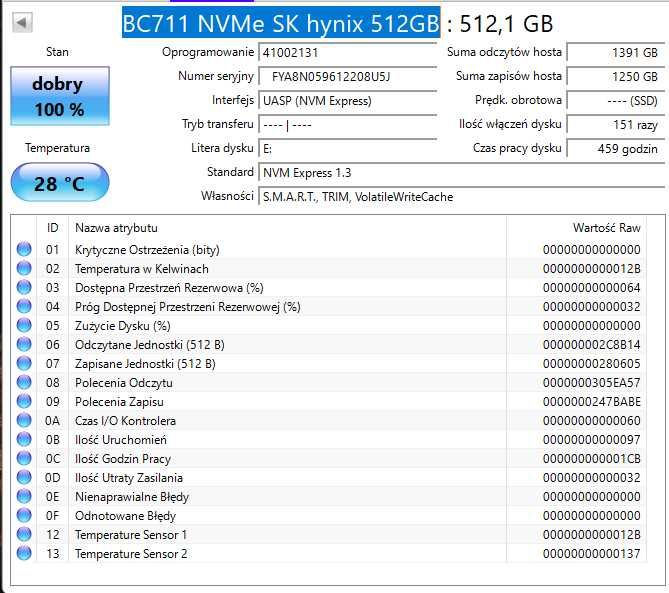The width and height of the screenshot is (669, 593).
Task: Click status orb for Ilość Utraty Zasilania row
Action: click(24, 477)
